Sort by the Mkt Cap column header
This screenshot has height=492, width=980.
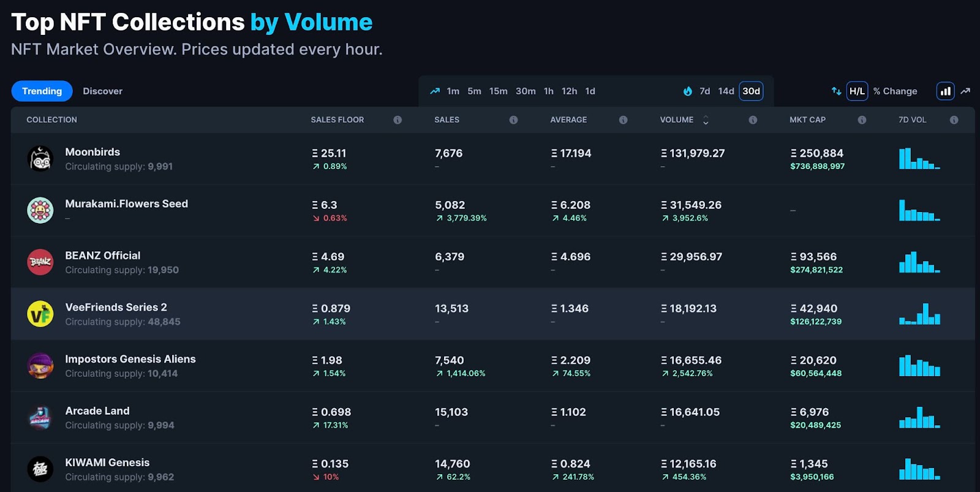807,120
